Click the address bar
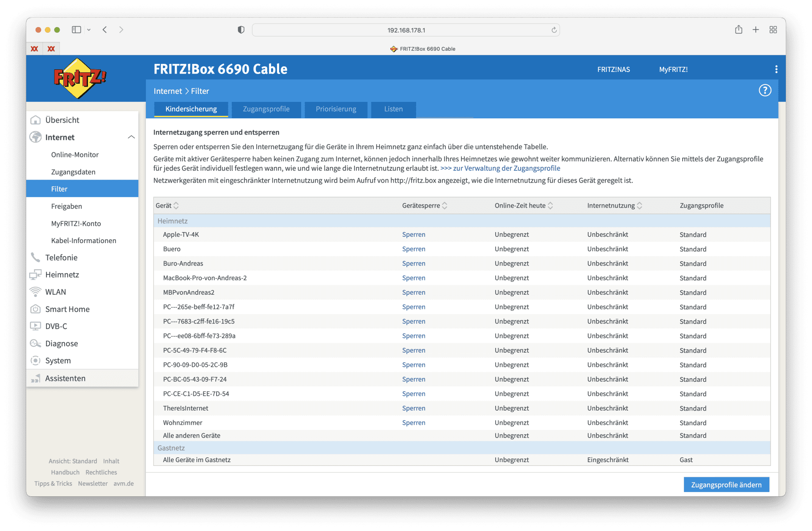The height and width of the screenshot is (531, 812). coord(406,30)
